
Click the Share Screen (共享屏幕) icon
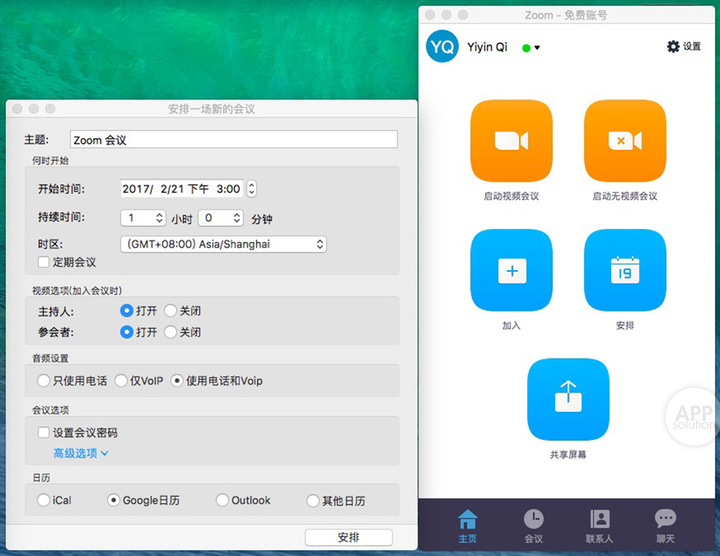(x=568, y=399)
